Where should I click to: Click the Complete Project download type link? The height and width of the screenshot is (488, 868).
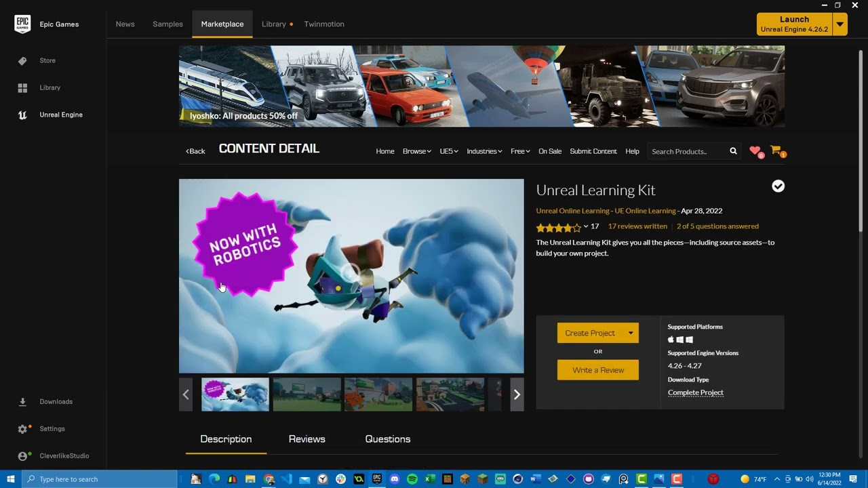(x=696, y=392)
